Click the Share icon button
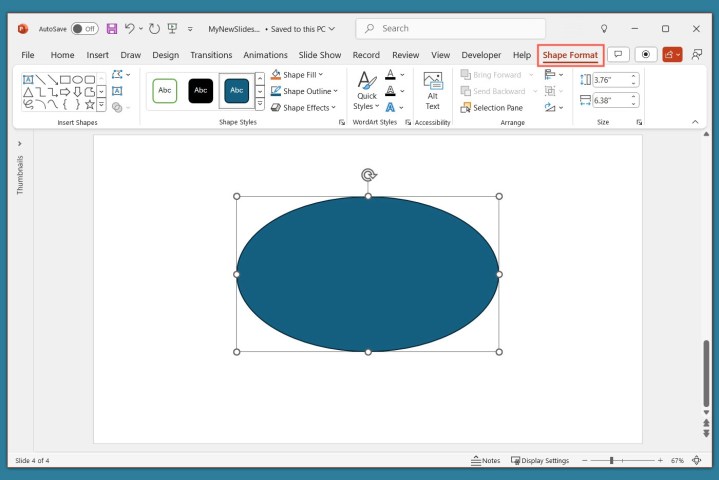Screen dimensions: 719x480 point(672,55)
